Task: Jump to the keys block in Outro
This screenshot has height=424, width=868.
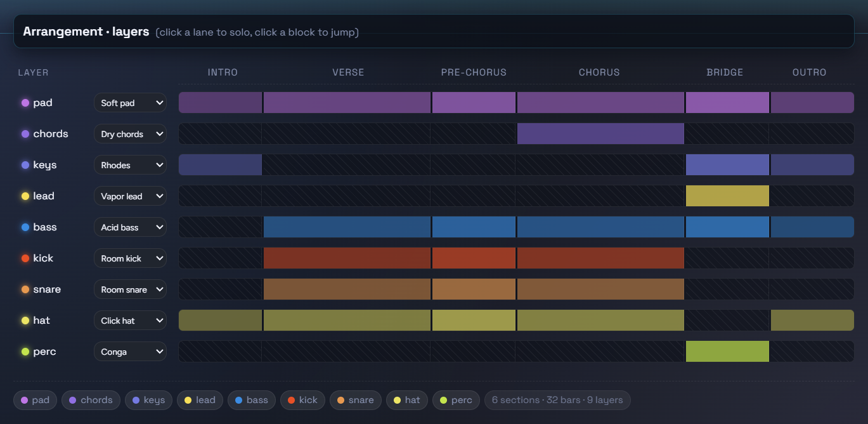Action: tap(812, 165)
